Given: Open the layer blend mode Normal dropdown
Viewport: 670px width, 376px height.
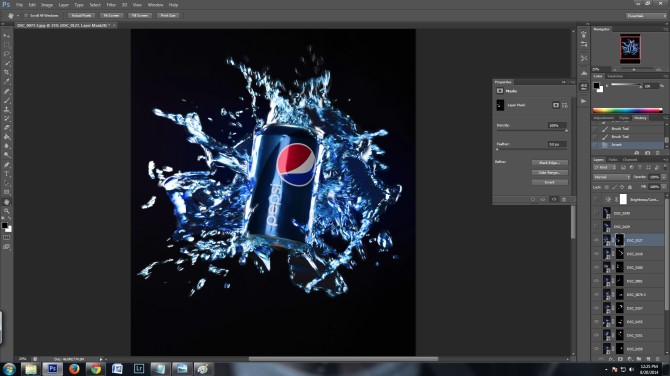Looking at the screenshot, I should (612, 177).
